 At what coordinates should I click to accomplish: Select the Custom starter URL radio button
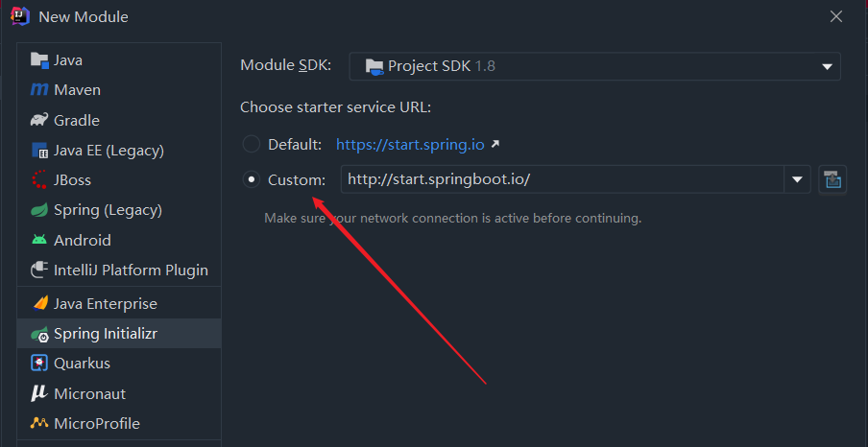(252, 179)
